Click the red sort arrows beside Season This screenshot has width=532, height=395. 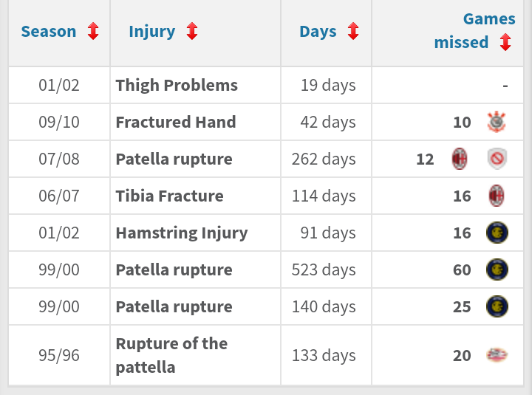click(93, 32)
